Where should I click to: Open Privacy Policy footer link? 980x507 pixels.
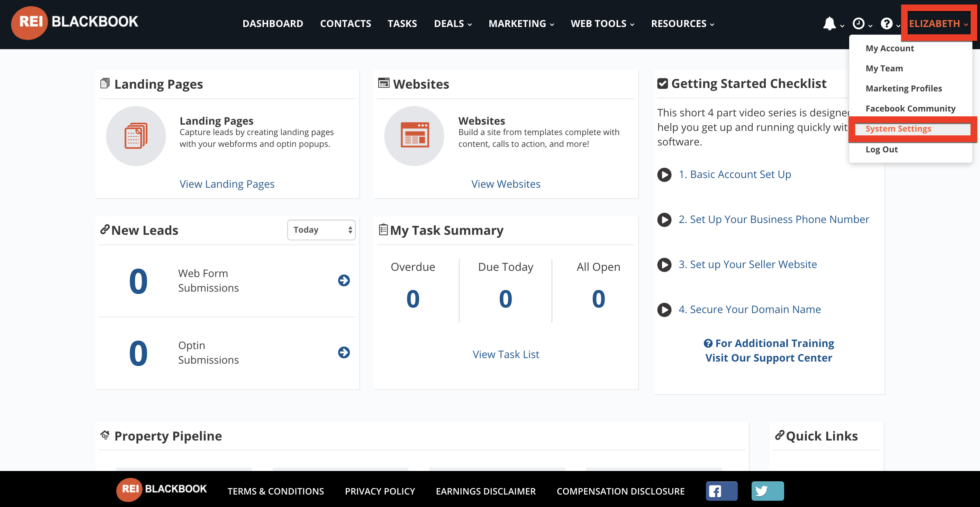point(380,491)
